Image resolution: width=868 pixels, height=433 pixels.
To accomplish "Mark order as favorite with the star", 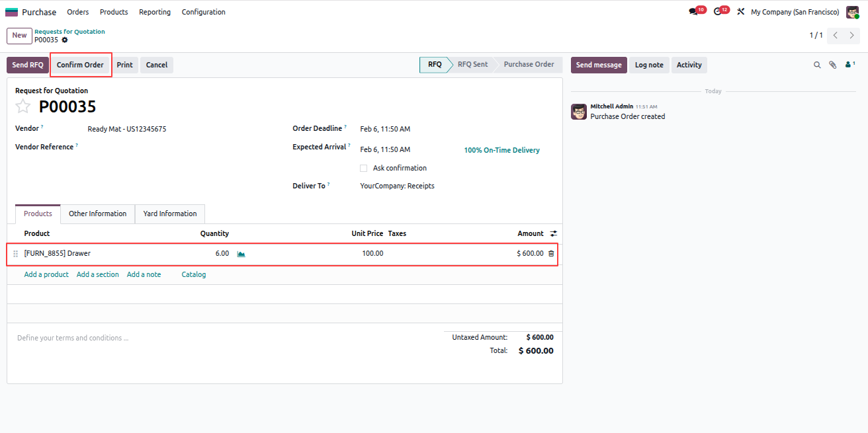I will coord(23,106).
